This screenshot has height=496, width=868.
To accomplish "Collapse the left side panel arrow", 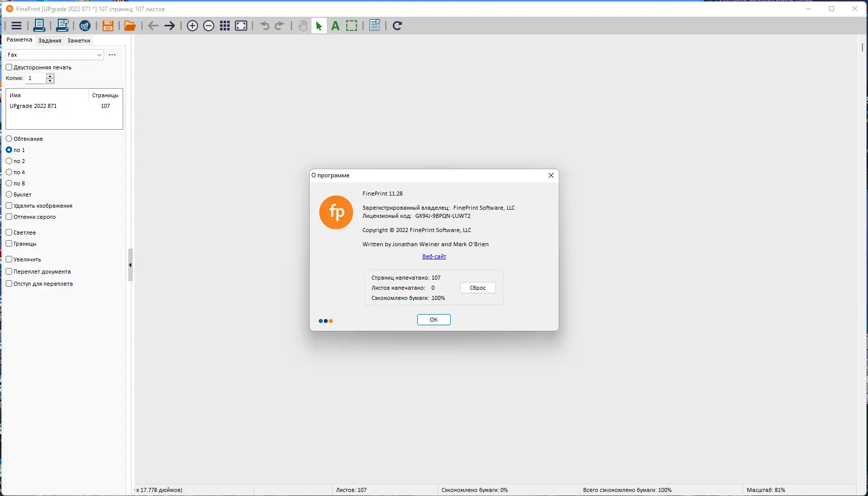I will (130, 265).
